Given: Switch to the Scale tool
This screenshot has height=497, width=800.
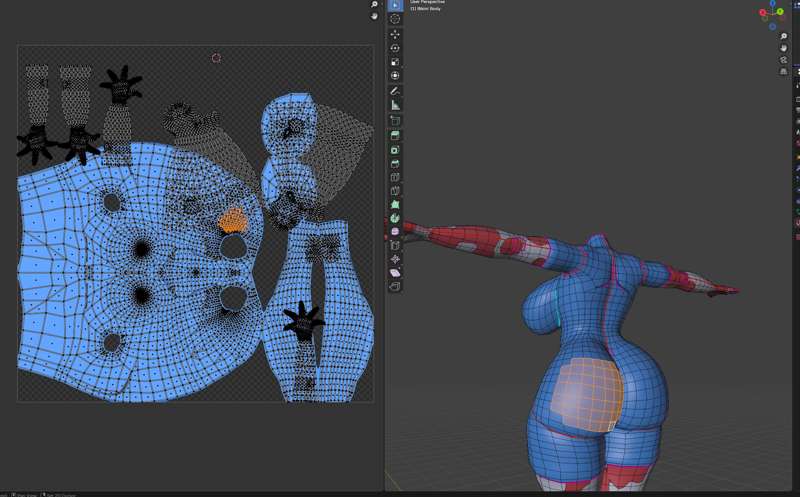Looking at the screenshot, I should [x=395, y=62].
